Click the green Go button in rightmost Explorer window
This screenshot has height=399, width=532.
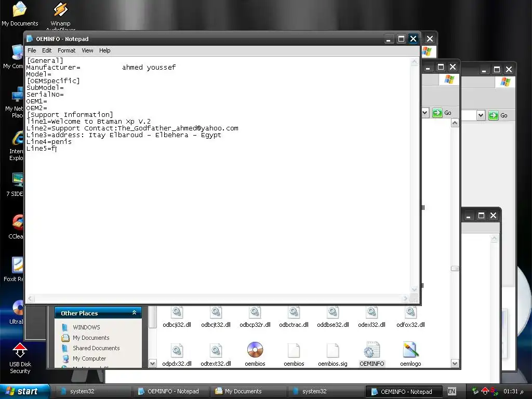498,115
